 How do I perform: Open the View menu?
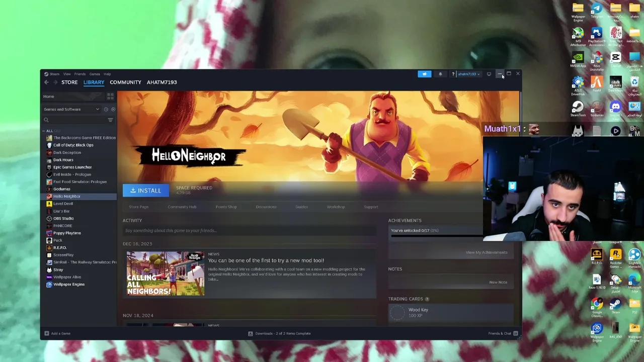point(67,74)
